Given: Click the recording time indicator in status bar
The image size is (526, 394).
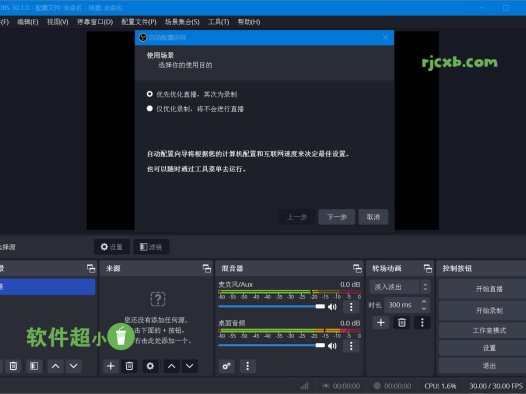Looking at the screenshot, I should click(392, 386).
